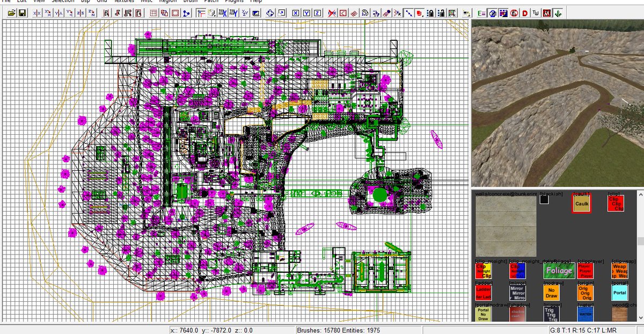Click the texture browser scroll down arrow
Screen dimensions: 644x334
pyautogui.click(x=640, y=318)
